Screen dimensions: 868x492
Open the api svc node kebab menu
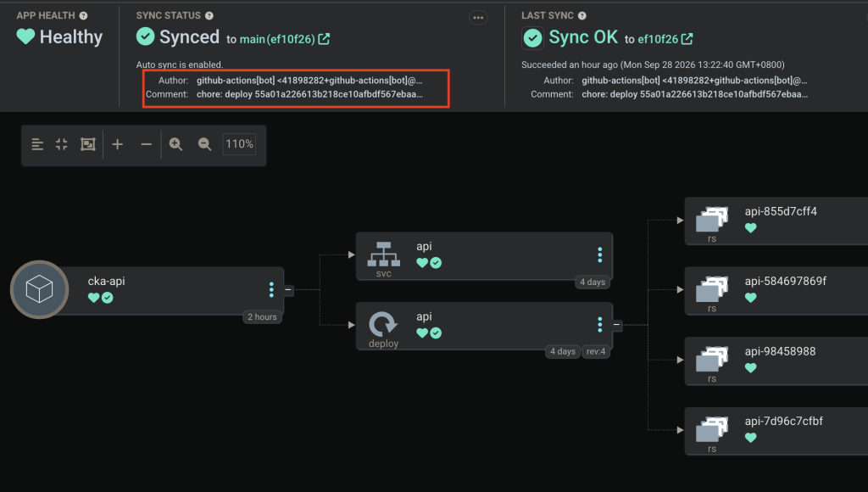600,254
